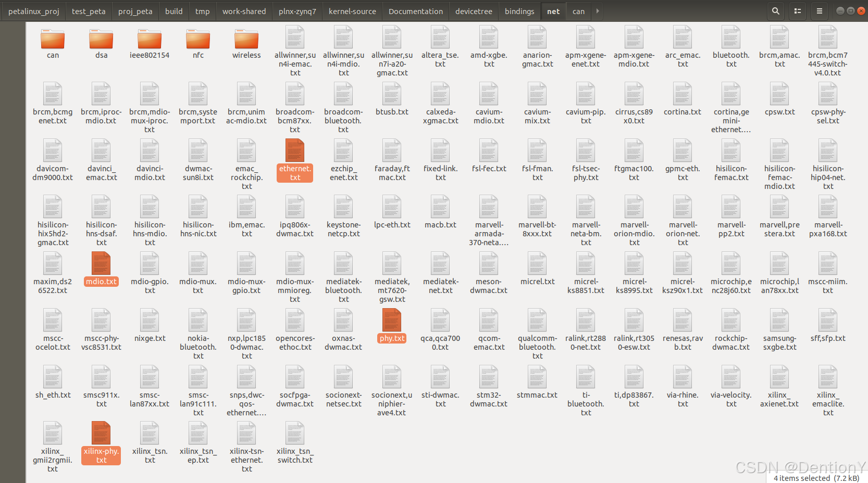Click the 'fixed-link.txt' file name
The image size is (868, 483).
[x=440, y=173]
